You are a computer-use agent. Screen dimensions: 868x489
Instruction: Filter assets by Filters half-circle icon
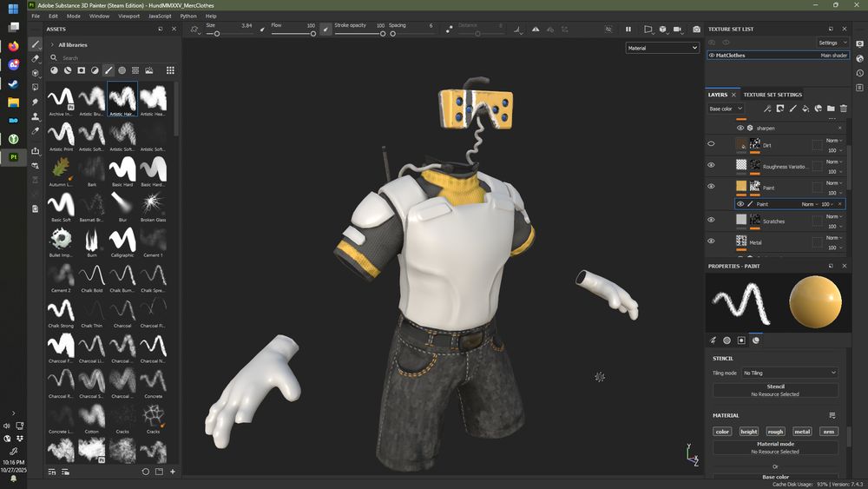95,70
